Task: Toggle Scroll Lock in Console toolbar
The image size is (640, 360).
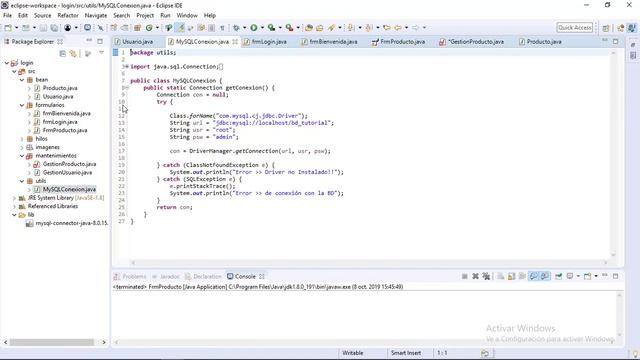Action: pyautogui.click(x=511, y=276)
